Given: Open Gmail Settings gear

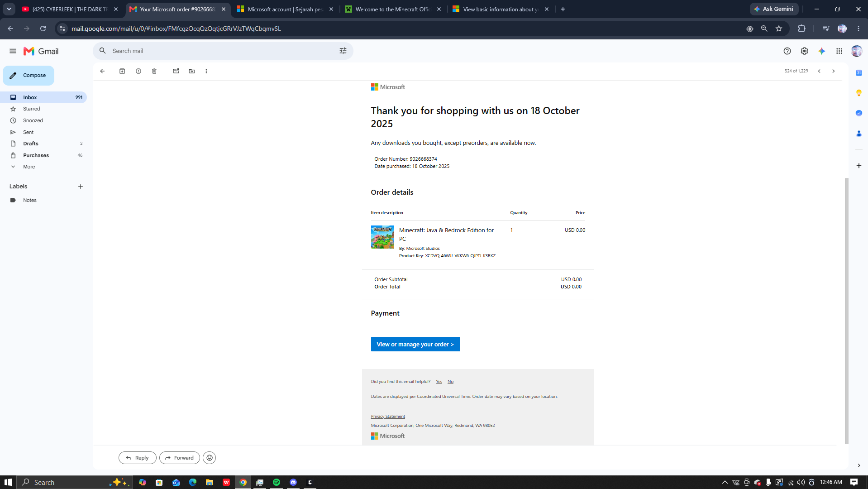Looking at the screenshot, I should click(x=804, y=51).
